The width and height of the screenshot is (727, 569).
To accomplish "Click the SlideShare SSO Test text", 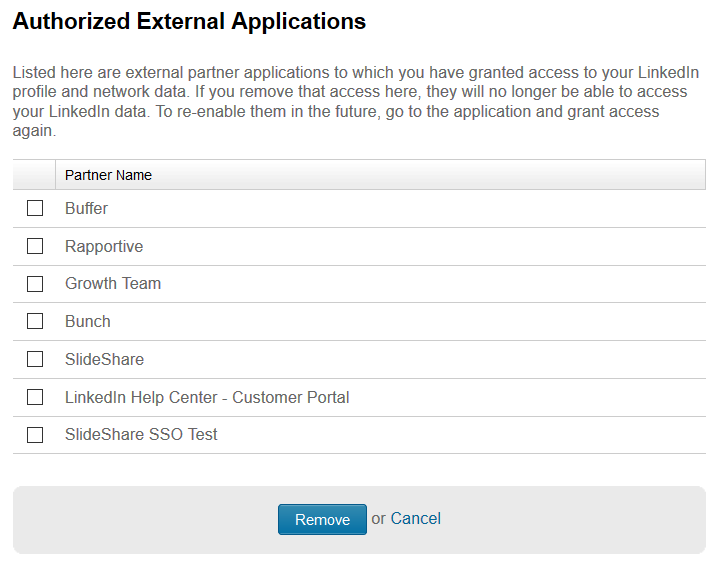I will [x=141, y=435].
